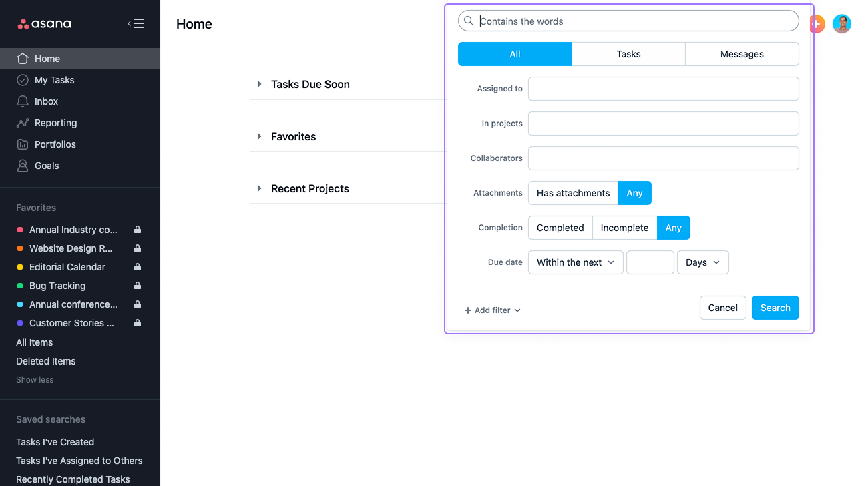Open the Customer Stories project

[72, 323]
